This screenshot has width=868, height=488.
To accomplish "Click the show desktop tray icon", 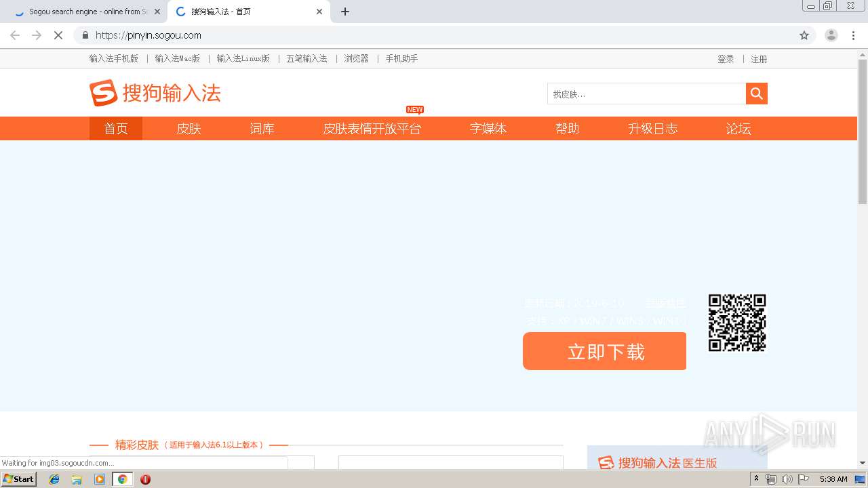I will tap(861, 479).
